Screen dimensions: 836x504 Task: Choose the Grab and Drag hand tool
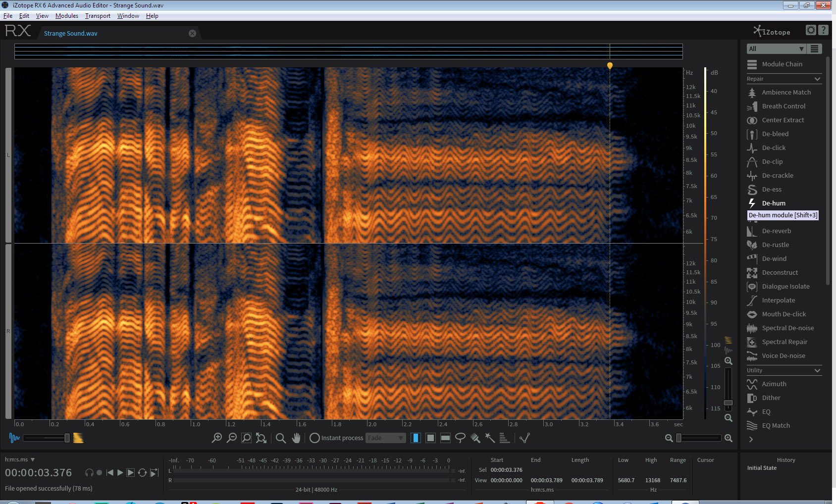pyautogui.click(x=296, y=438)
